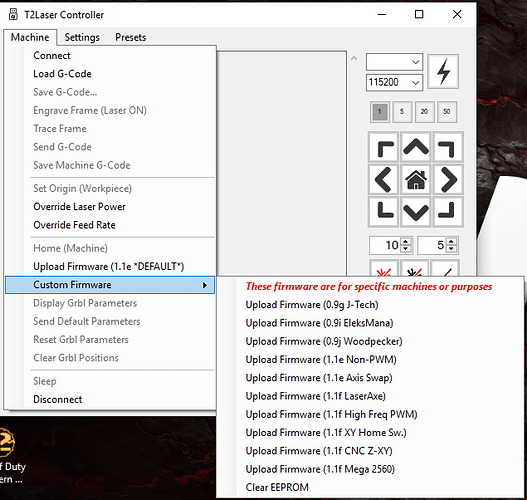The height and width of the screenshot is (500, 527).
Task: Upload Firmware 1.1f XY Home Sw.
Action: pyautogui.click(x=370, y=432)
